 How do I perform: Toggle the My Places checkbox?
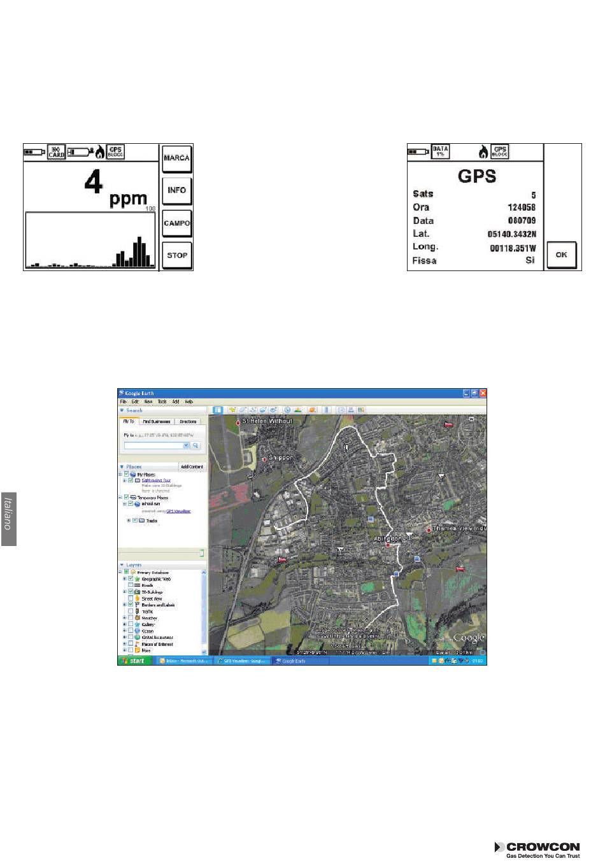coord(126,474)
